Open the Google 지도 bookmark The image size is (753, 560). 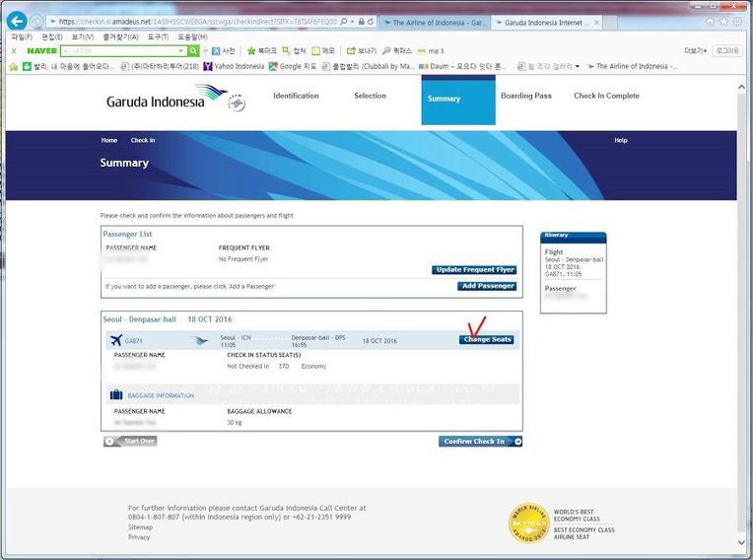[292, 66]
